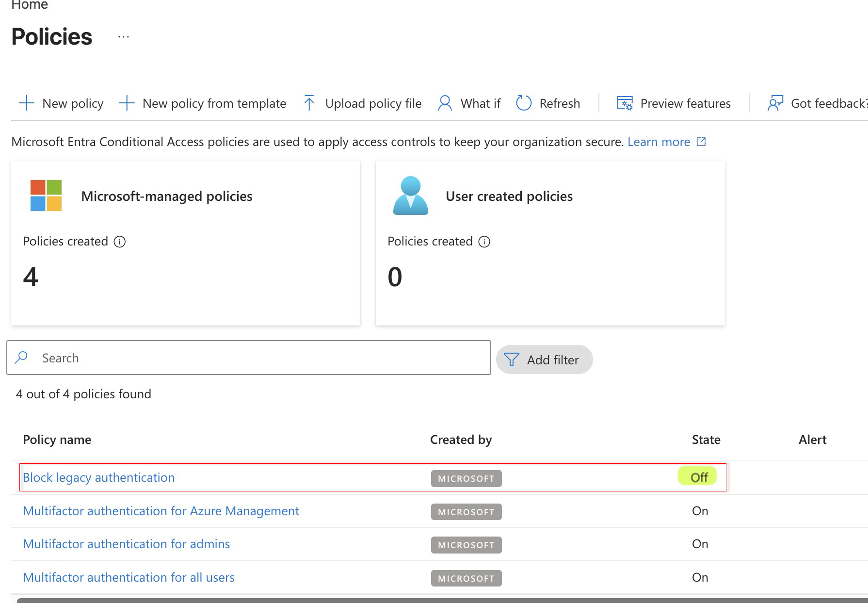The height and width of the screenshot is (603, 868).
Task: Click info icon in User created policies card
Action: [484, 242]
